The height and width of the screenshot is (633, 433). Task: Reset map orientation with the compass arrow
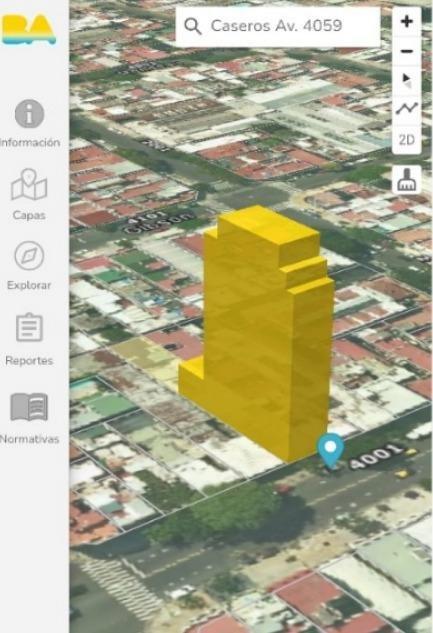click(x=407, y=80)
